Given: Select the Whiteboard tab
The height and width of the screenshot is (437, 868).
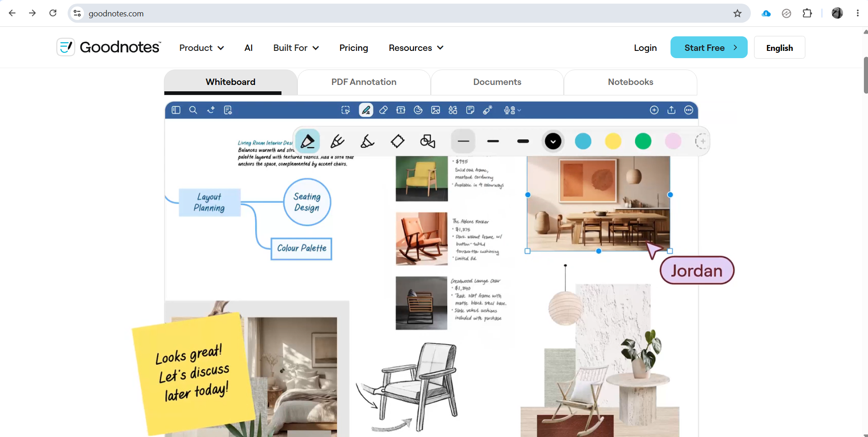Looking at the screenshot, I should click(x=231, y=82).
